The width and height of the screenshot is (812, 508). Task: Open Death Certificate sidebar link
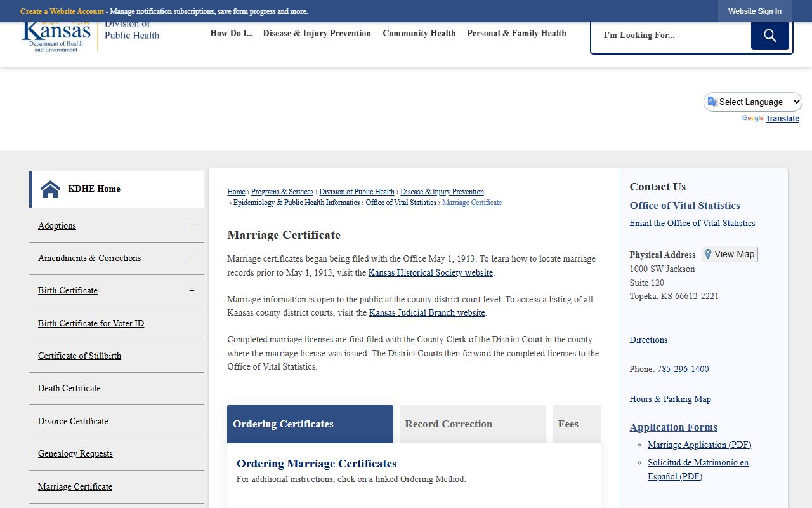point(69,388)
